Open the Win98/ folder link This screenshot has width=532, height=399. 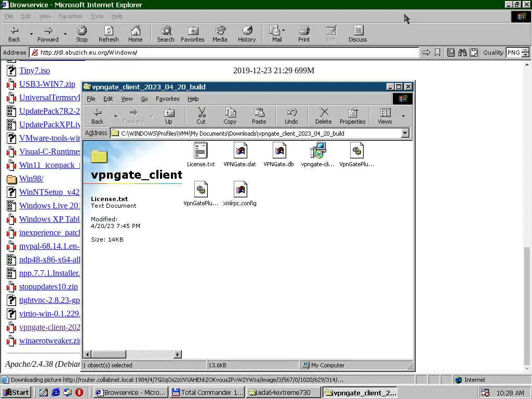point(31,179)
